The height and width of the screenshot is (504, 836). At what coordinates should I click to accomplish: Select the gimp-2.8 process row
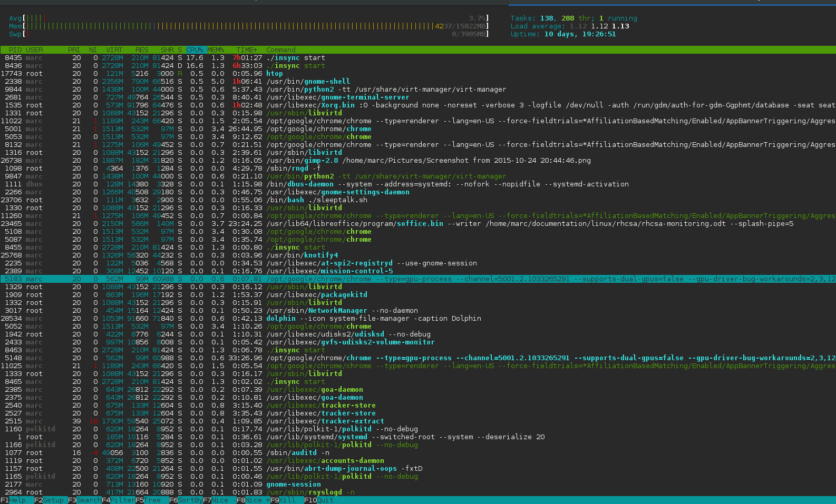coord(418,161)
